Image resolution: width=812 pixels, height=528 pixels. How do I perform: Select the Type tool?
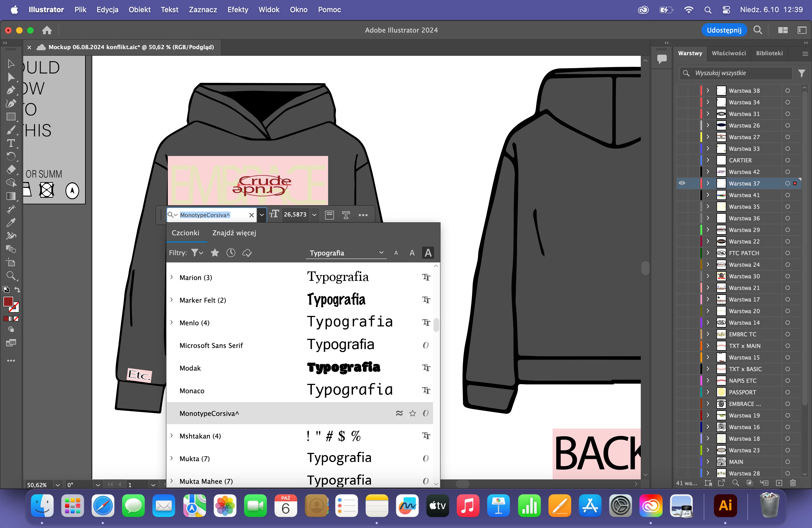point(10,143)
